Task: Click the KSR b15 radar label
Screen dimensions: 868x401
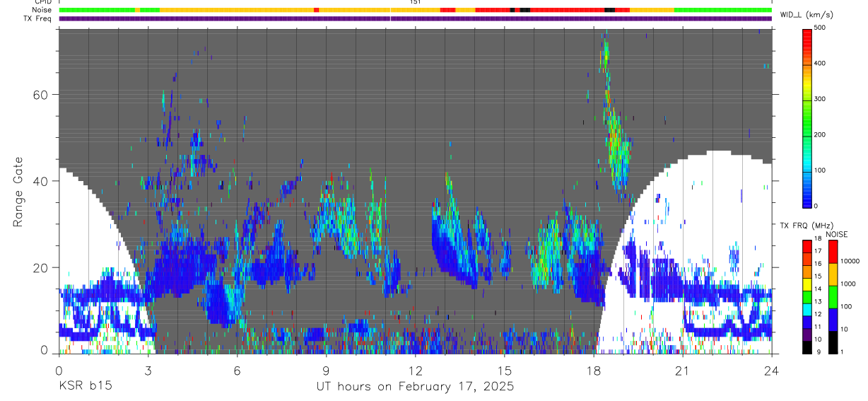Action: pyautogui.click(x=84, y=386)
